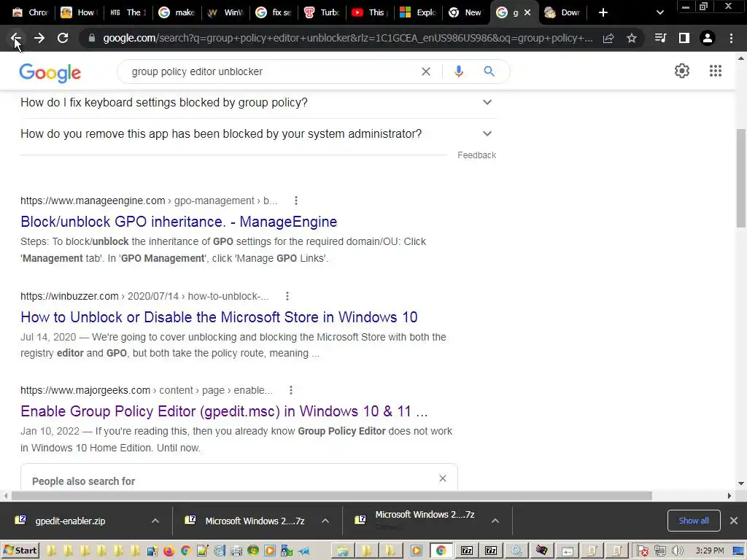This screenshot has width=747, height=560.
Task: Close the downloads bar
Action: pyautogui.click(x=734, y=521)
